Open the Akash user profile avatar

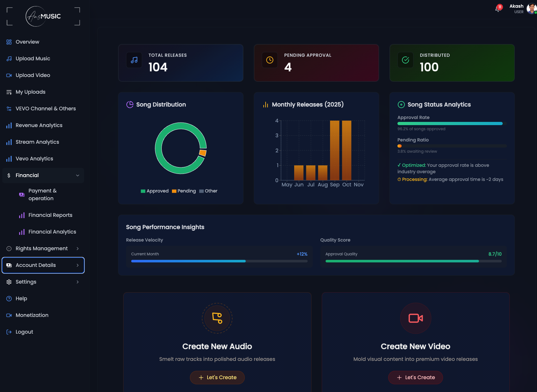pyautogui.click(x=531, y=9)
